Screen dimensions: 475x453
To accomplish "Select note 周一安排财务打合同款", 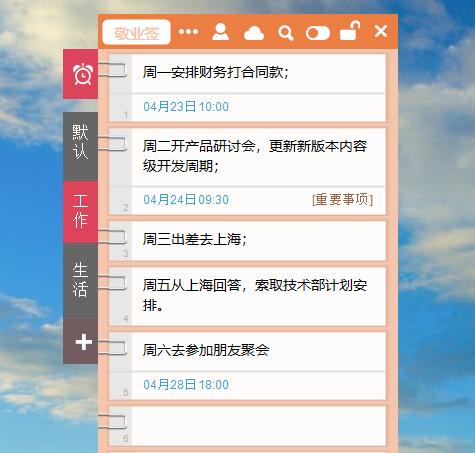I will [259, 72].
